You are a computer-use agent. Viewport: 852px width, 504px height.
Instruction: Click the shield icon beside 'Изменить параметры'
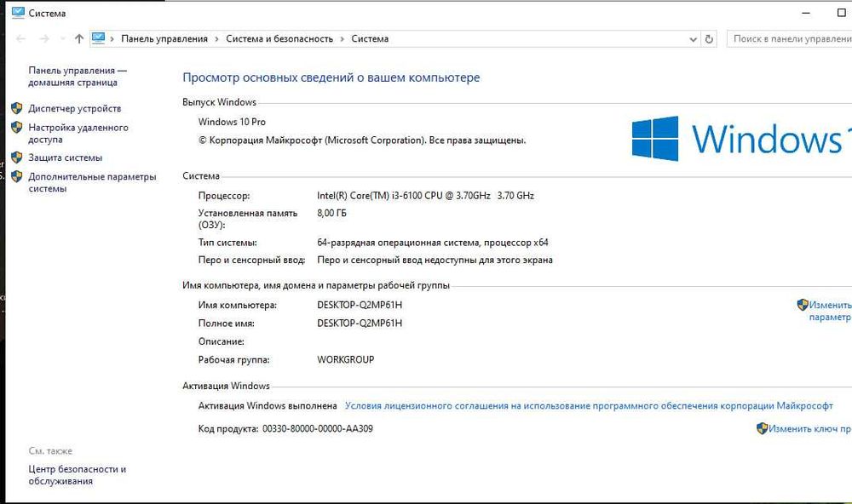coord(802,304)
